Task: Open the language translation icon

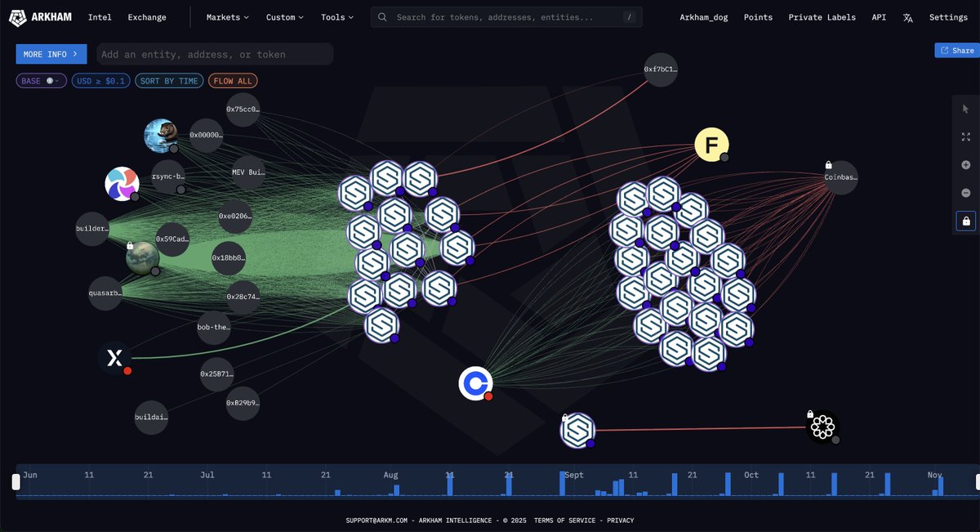Action: (x=907, y=17)
